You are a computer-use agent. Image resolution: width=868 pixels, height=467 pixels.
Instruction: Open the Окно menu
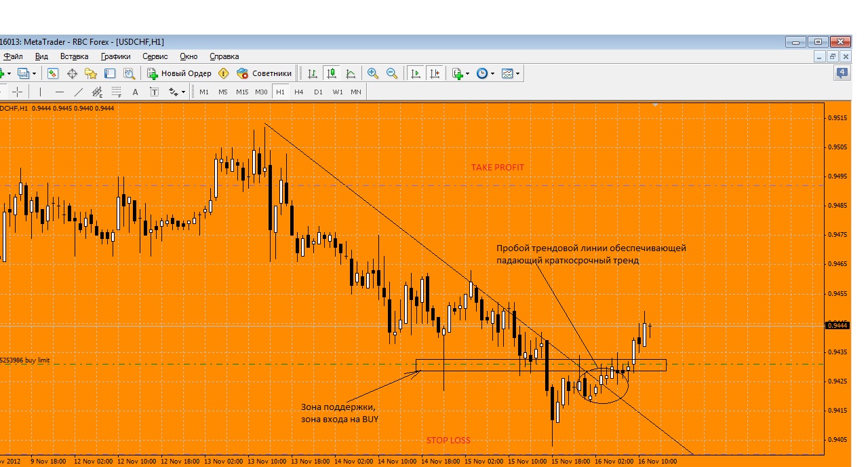(189, 56)
